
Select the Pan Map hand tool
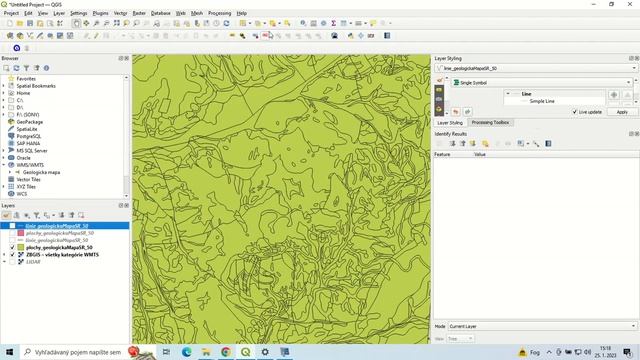click(76, 24)
